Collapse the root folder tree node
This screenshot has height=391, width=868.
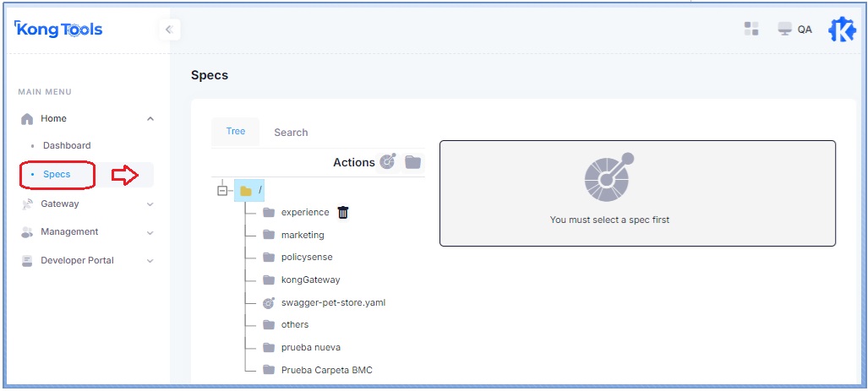(x=222, y=191)
